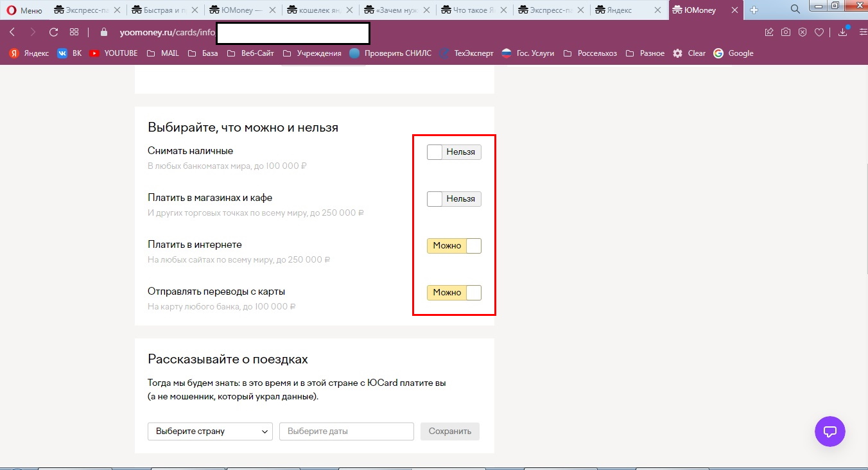Click the pin-to-pinboard share icon

[x=769, y=31]
